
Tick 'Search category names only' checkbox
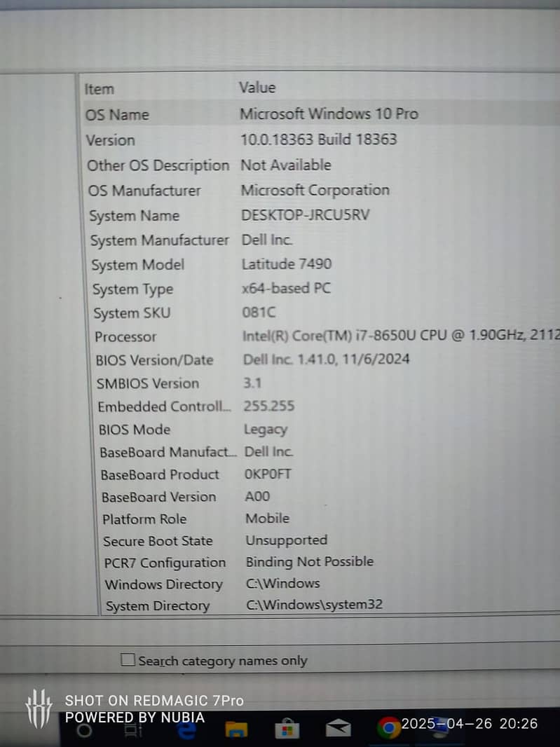click(128, 660)
